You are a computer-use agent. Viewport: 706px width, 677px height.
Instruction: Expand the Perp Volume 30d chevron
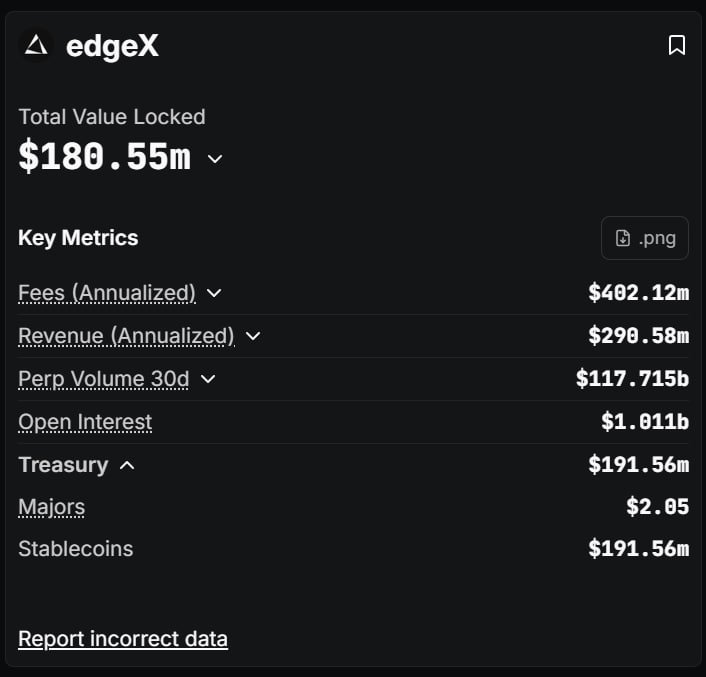tap(208, 379)
